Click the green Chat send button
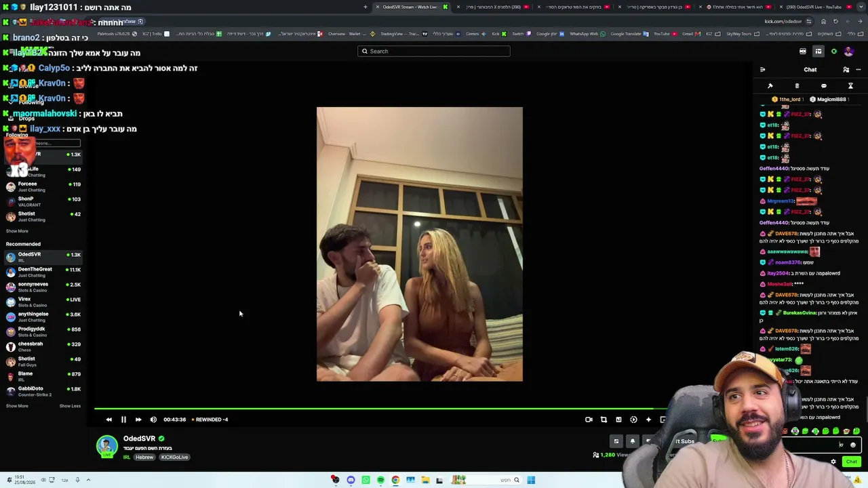 click(852, 462)
